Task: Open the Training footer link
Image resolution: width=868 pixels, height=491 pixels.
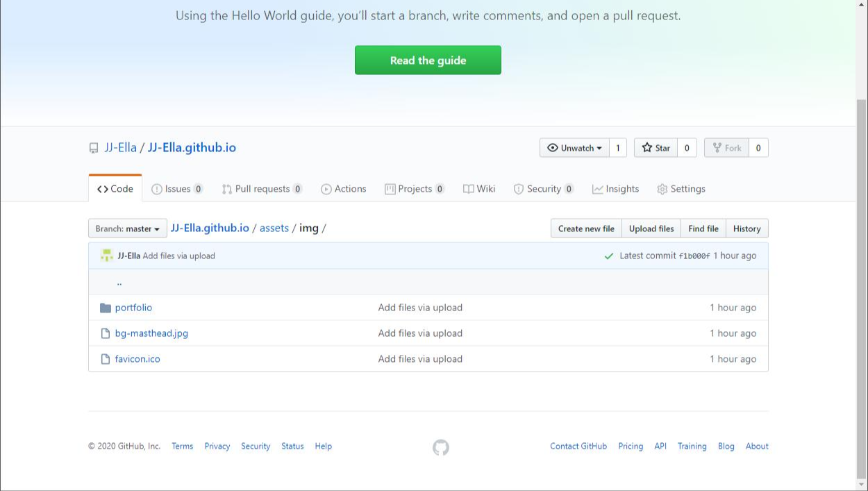Action: click(x=692, y=446)
